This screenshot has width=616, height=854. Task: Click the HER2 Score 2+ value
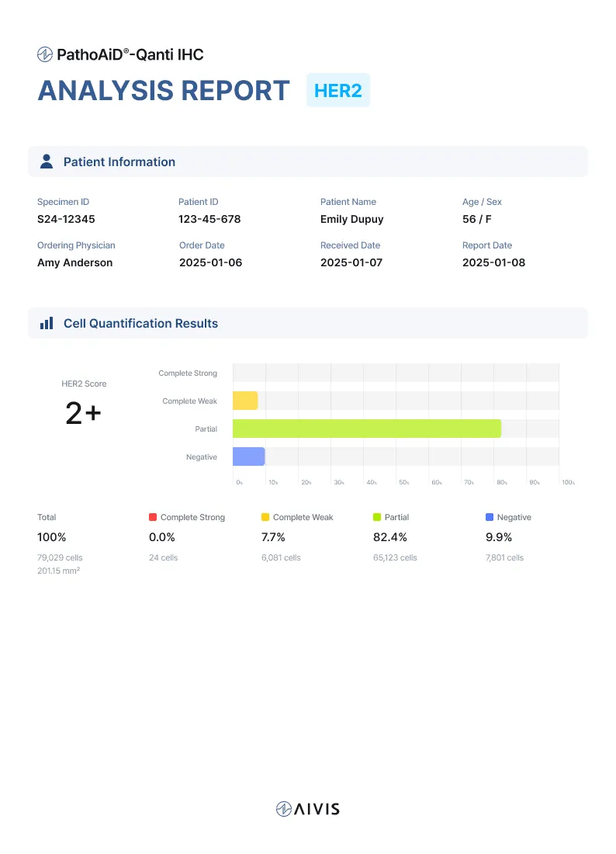(83, 414)
